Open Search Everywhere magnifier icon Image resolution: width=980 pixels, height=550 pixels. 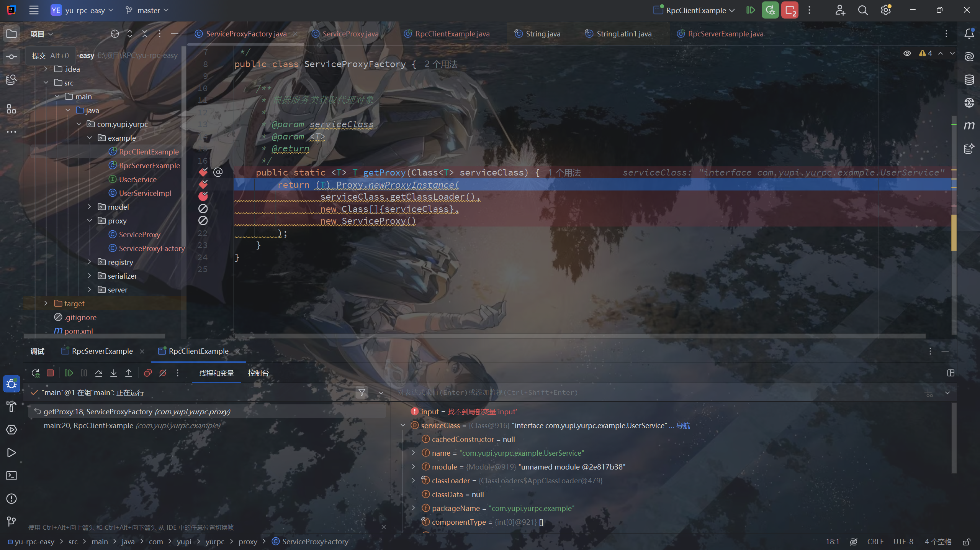(x=863, y=10)
